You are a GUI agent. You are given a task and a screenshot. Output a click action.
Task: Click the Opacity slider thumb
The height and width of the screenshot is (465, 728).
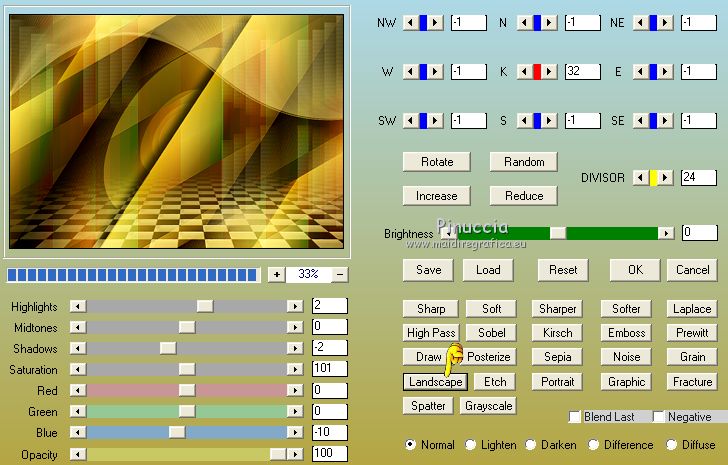pyautogui.click(x=278, y=454)
